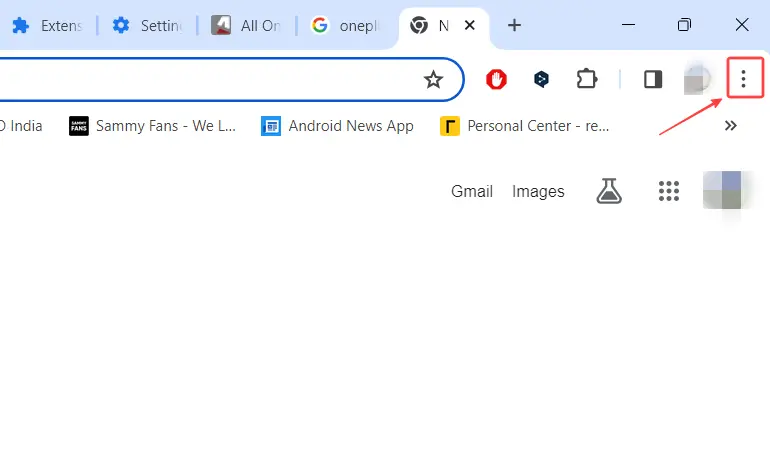Open the Google apps grid
The image size is (770, 467).
[669, 191]
